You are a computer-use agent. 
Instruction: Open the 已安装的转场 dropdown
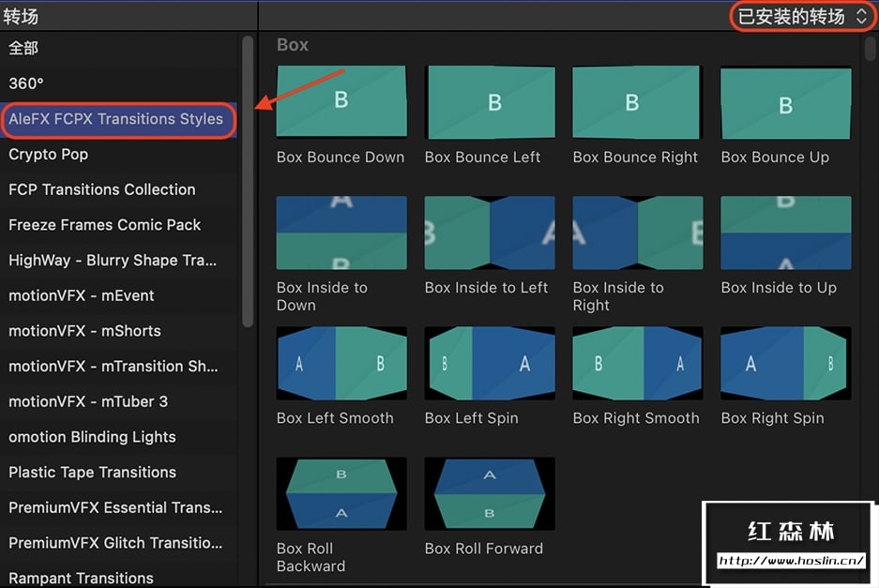pyautogui.click(x=802, y=16)
